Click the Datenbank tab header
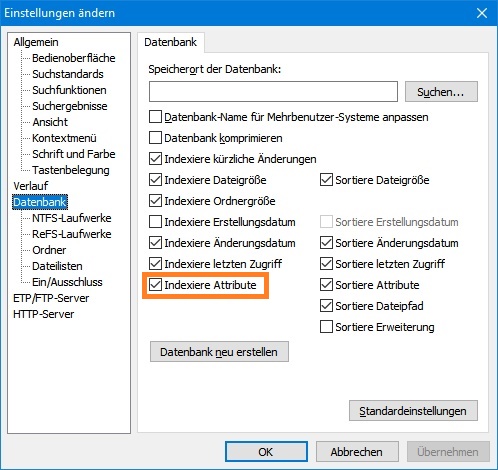498x470 pixels. tap(171, 42)
